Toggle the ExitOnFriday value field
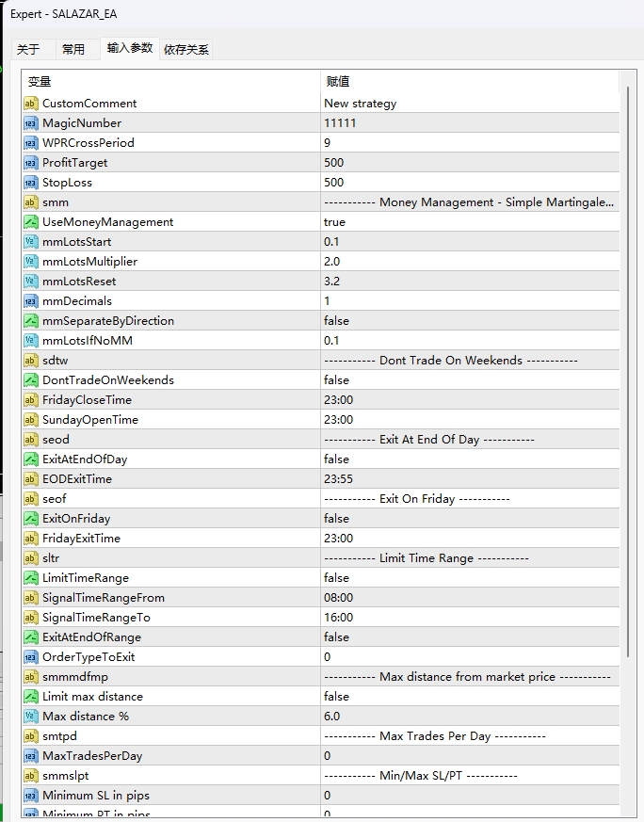Image resolution: width=644 pixels, height=822 pixels. click(x=336, y=519)
